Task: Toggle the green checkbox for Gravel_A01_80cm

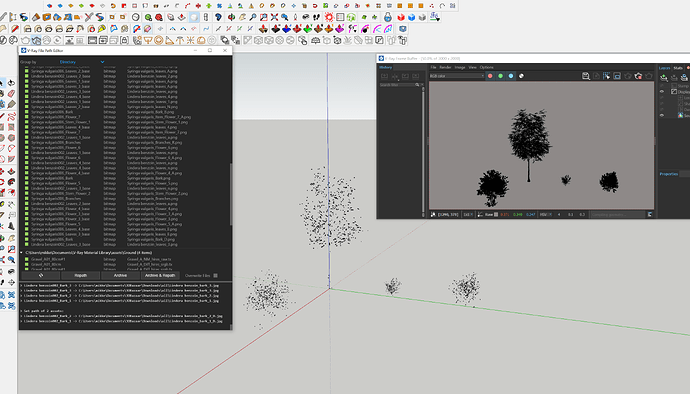Action: 27,265
